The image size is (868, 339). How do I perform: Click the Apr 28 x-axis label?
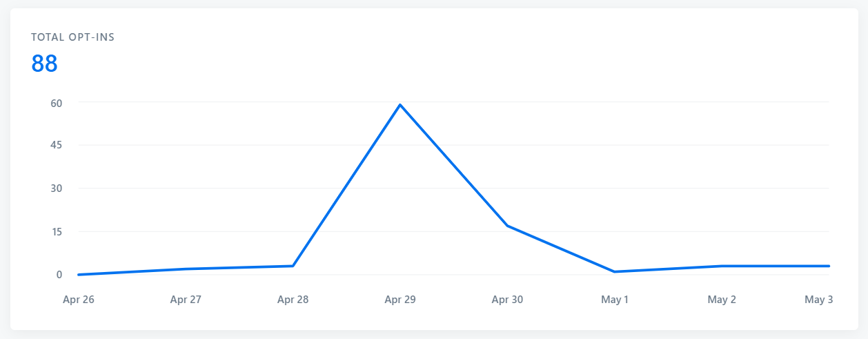(293, 300)
